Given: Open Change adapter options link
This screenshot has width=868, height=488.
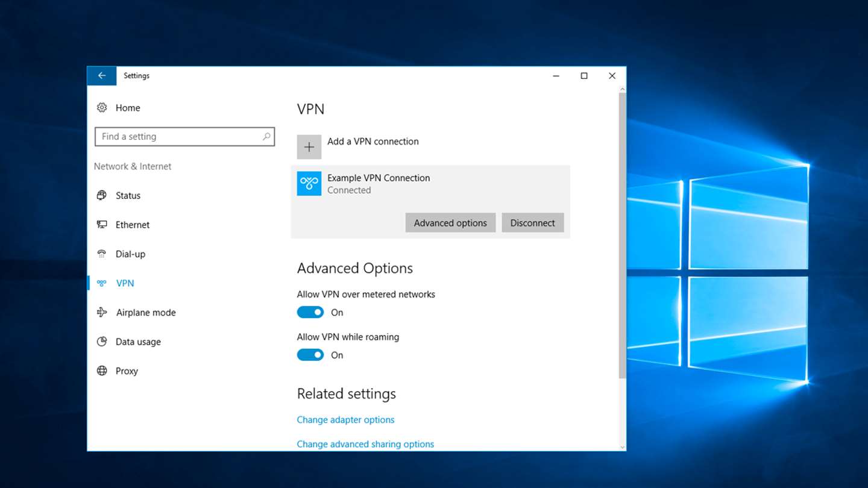Looking at the screenshot, I should [345, 420].
